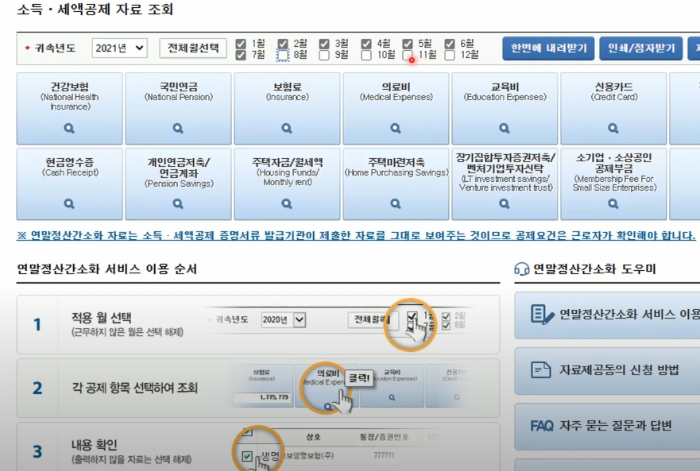The image size is (700, 471).
Task: Open the 연말정산간소화 자료 notice link
Action: click(356, 235)
